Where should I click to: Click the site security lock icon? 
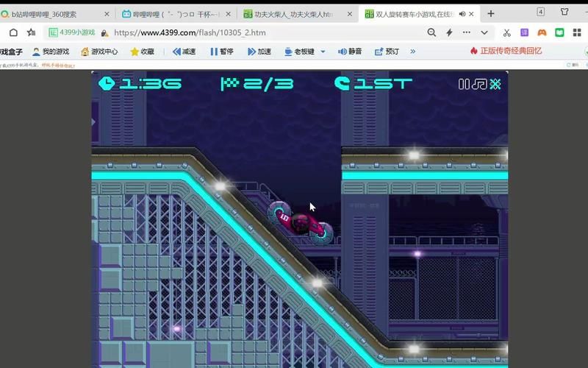[104, 33]
